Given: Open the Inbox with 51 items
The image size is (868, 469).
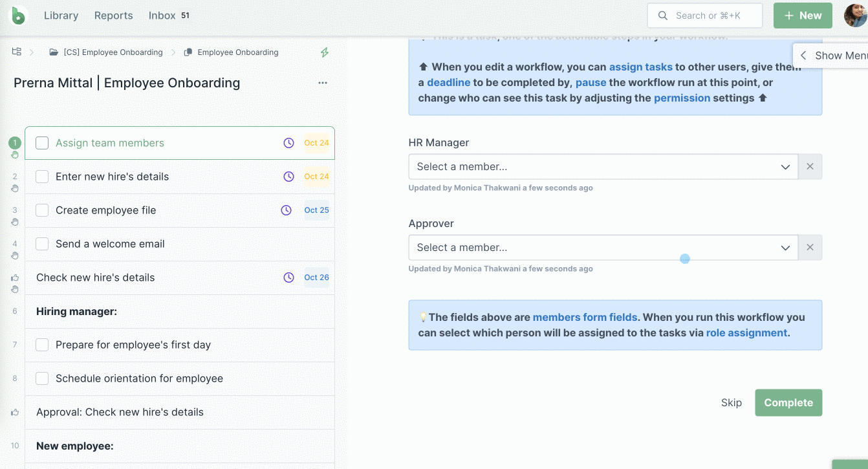Looking at the screenshot, I should click(169, 16).
